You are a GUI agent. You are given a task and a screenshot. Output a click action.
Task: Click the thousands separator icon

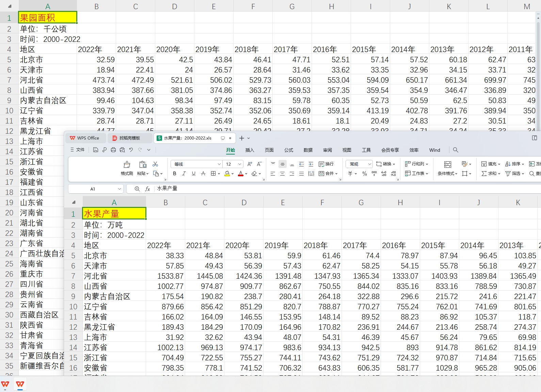[x=374, y=174]
